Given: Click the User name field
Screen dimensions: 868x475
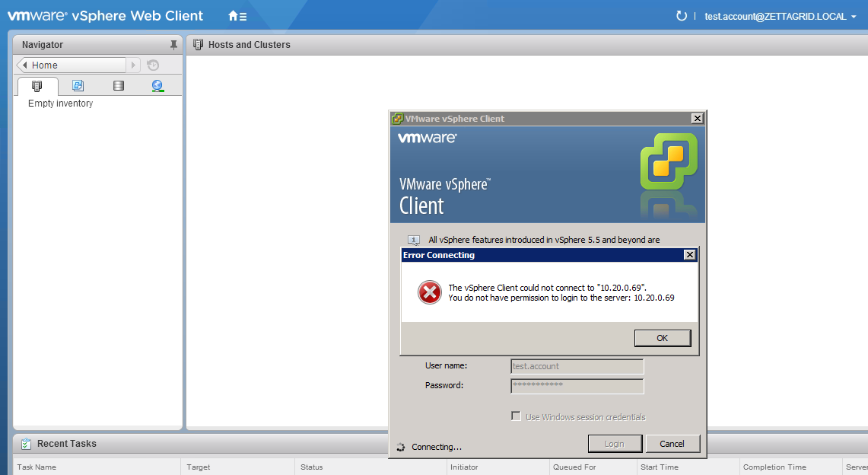Looking at the screenshot, I should (x=577, y=366).
